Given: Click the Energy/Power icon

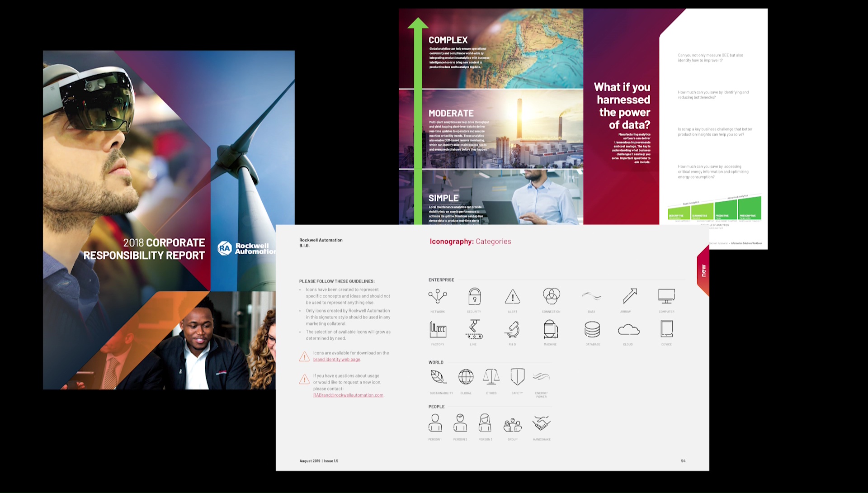Looking at the screenshot, I should tap(541, 376).
